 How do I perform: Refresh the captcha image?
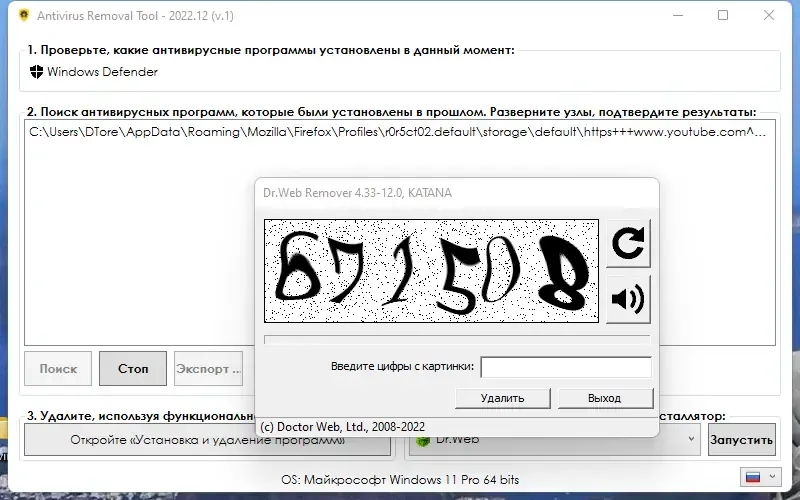point(628,243)
